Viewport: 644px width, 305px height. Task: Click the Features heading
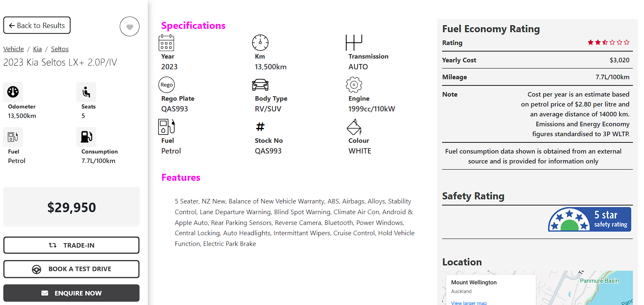[x=181, y=177]
